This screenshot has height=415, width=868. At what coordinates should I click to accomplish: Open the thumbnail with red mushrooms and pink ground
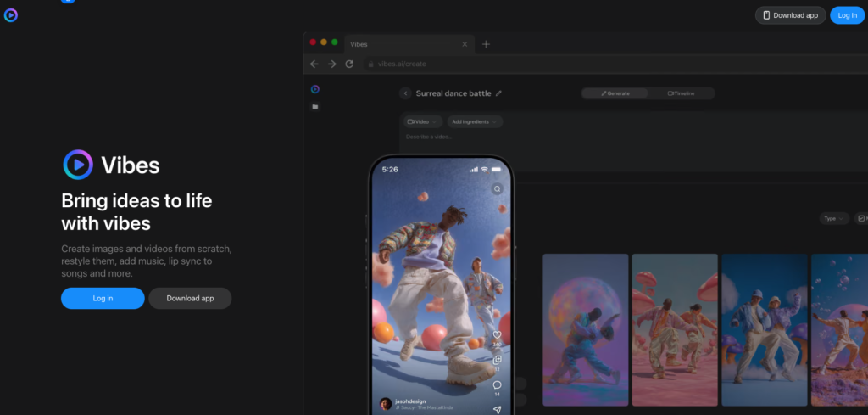(x=675, y=329)
